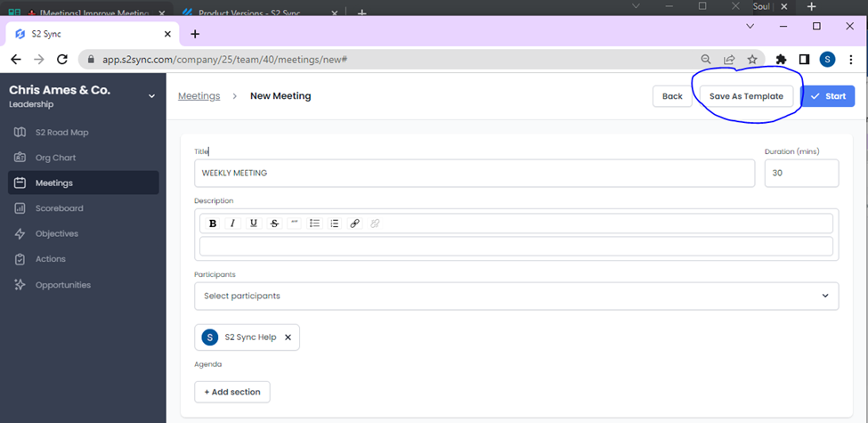Open tab search chevron in front window
868x423 pixels.
[x=750, y=26]
